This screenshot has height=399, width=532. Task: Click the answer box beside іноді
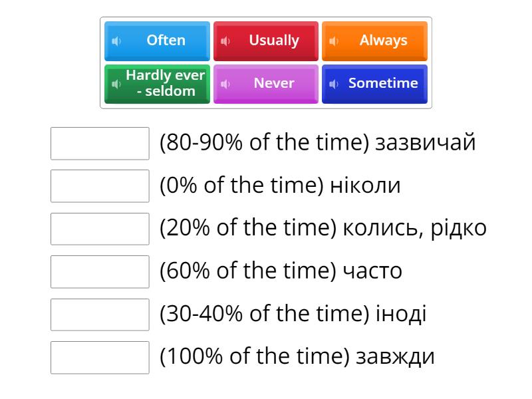[100, 315]
